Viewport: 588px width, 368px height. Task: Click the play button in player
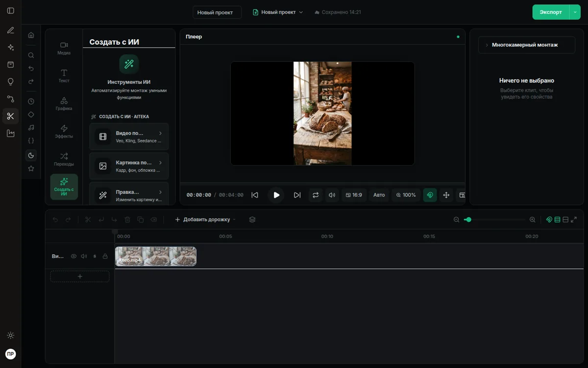click(276, 195)
